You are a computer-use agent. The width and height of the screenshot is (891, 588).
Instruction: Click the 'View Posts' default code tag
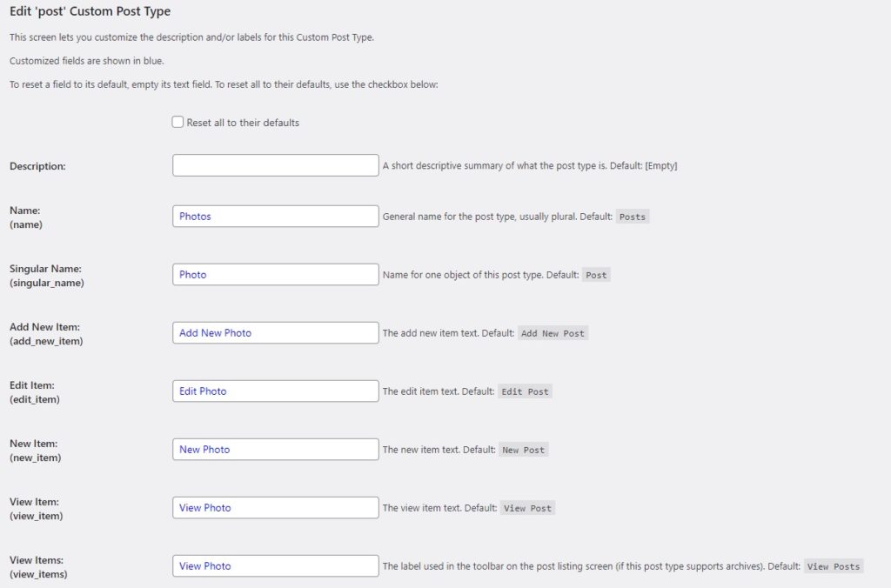pyautogui.click(x=834, y=566)
